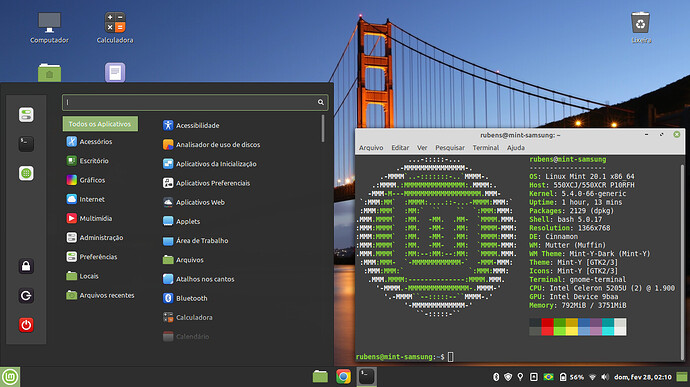690x387 pixels.
Task: Open terminal Ajuda menu
Action: point(515,147)
